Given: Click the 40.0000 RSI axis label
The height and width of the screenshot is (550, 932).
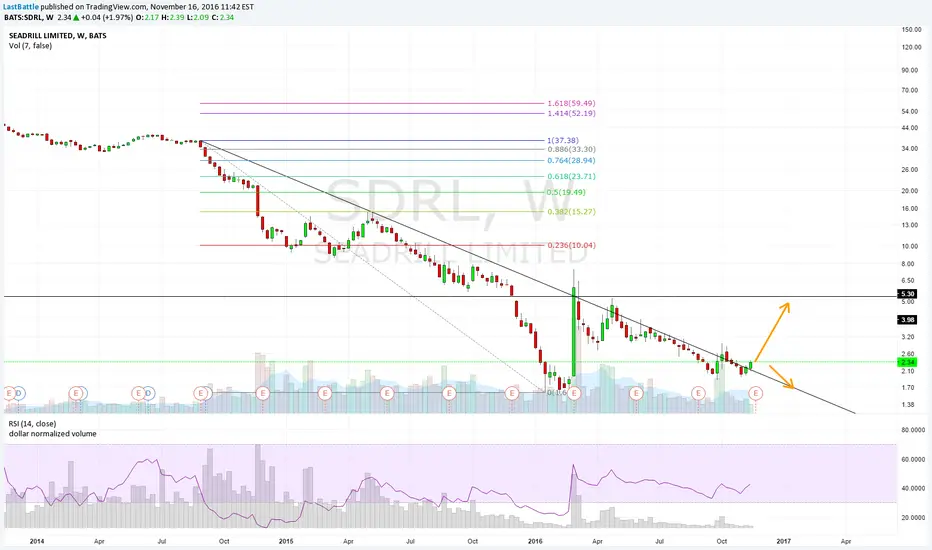Looking at the screenshot, I should 914,489.
